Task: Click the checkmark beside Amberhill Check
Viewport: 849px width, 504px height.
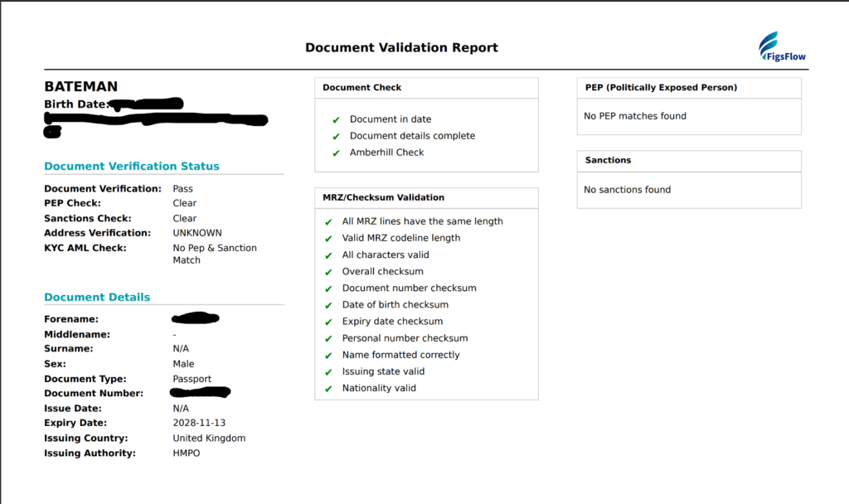Action: [334, 152]
